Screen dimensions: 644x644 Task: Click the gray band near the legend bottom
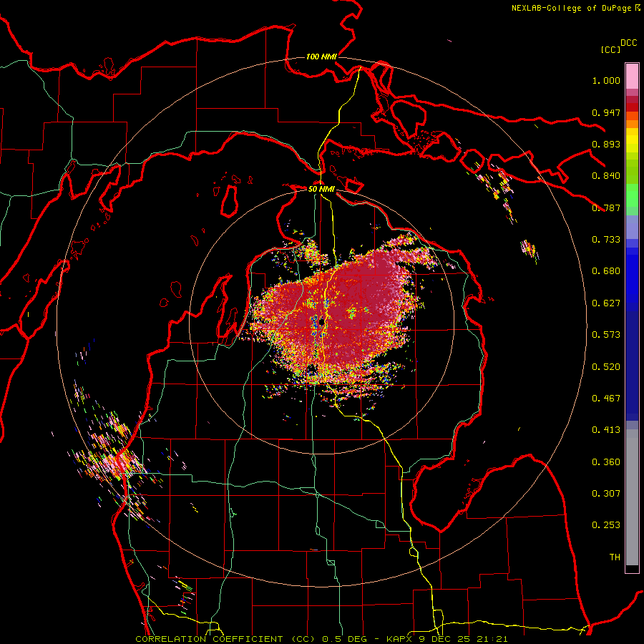[632, 497]
